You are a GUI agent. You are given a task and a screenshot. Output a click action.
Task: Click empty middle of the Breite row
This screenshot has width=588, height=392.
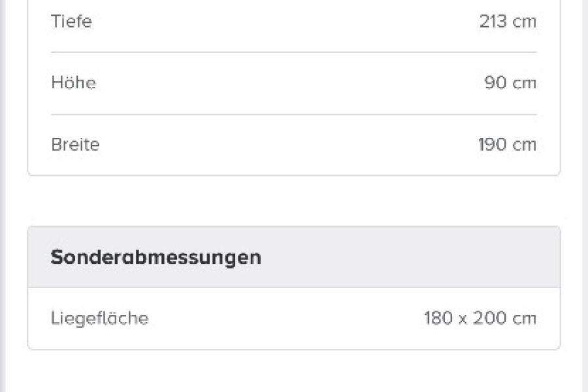click(x=289, y=144)
